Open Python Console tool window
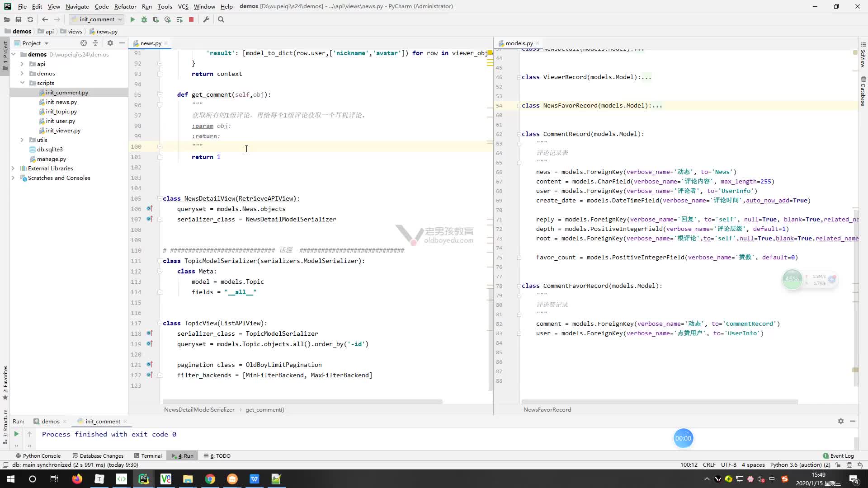Image resolution: width=868 pixels, height=488 pixels. (x=38, y=456)
